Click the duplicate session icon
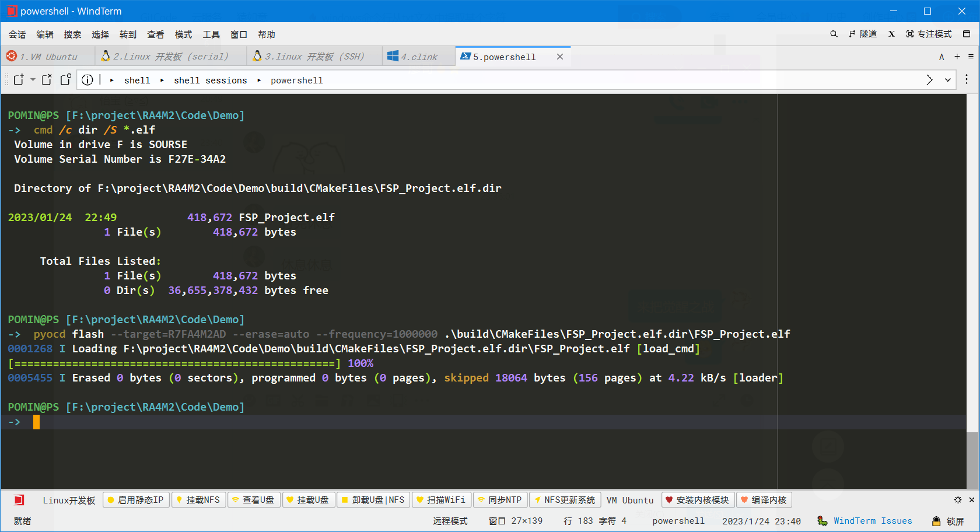The image size is (980, 532). [x=47, y=80]
